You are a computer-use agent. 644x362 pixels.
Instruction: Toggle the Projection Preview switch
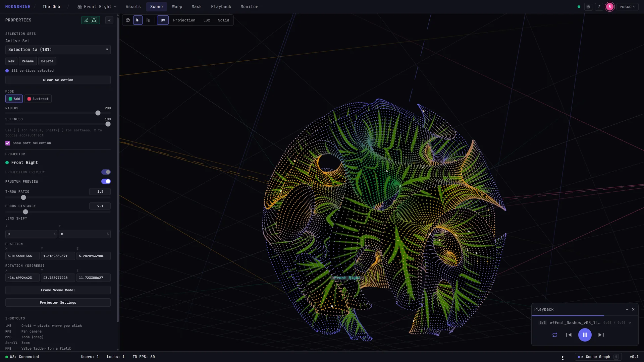tap(106, 172)
